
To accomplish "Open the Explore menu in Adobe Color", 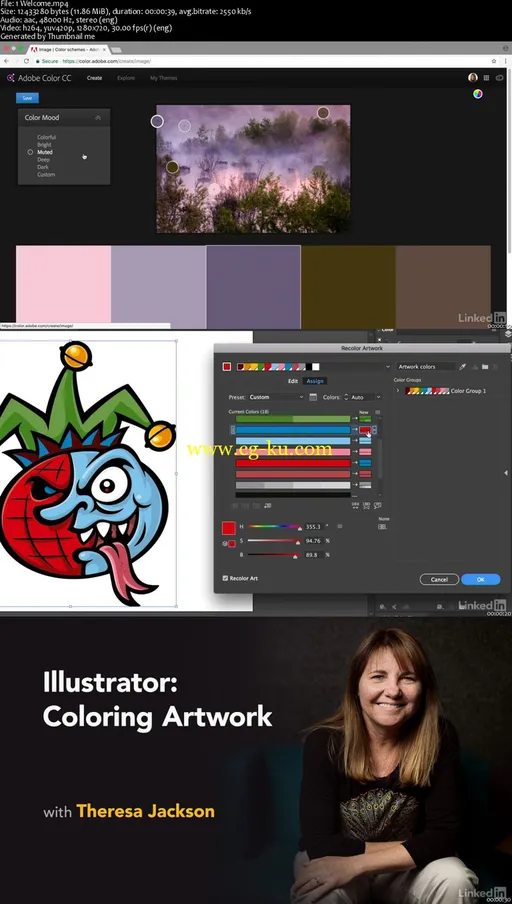I will coord(126,78).
